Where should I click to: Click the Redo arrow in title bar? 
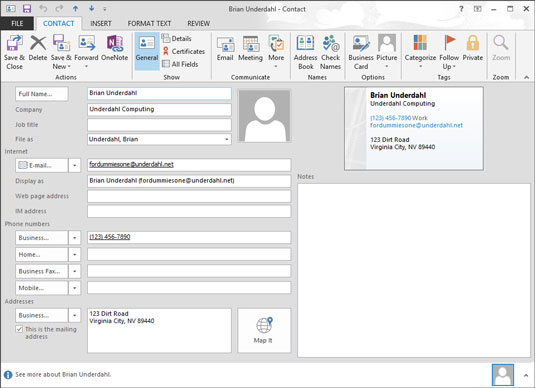59,9
